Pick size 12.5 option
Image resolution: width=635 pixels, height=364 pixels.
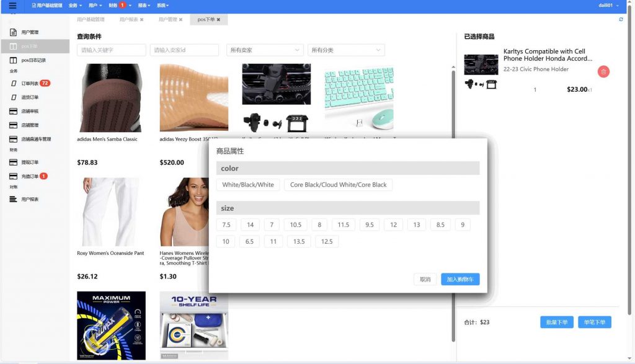(x=327, y=242)
